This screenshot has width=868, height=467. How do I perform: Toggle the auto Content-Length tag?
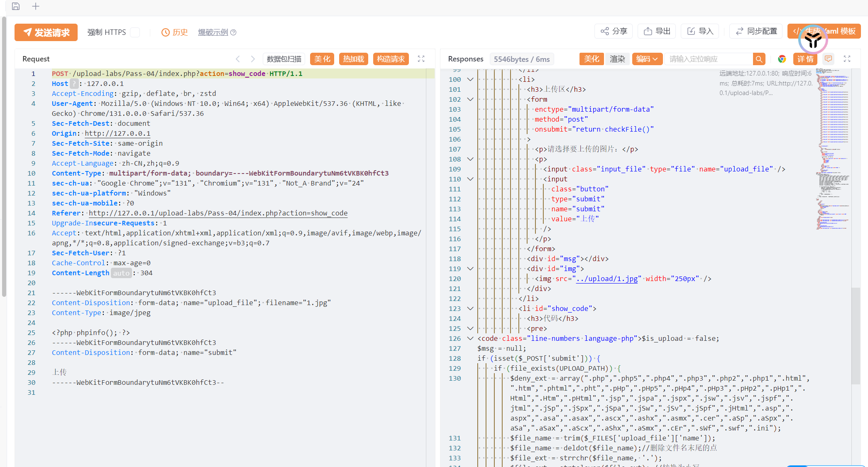pos(121,273)
